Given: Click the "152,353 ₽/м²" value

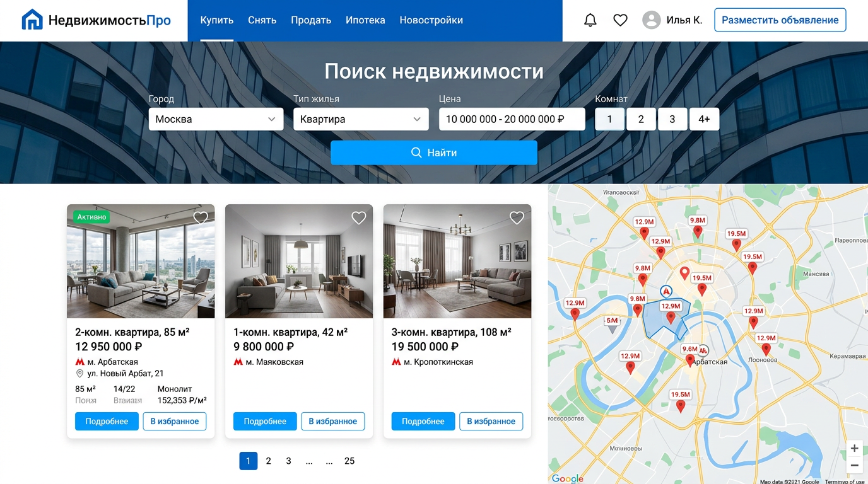Looking at the screenshot, I should coord(182,400).
